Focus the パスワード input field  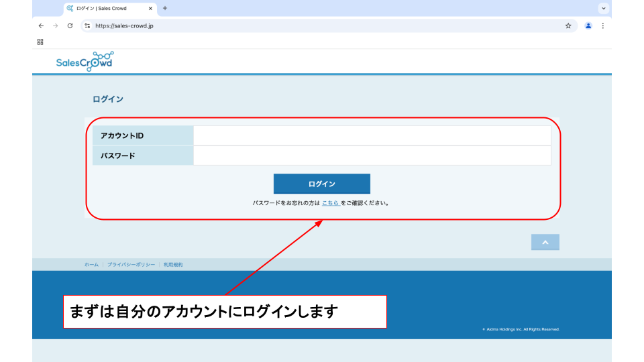pyautogui.click(x=372, y=156)
